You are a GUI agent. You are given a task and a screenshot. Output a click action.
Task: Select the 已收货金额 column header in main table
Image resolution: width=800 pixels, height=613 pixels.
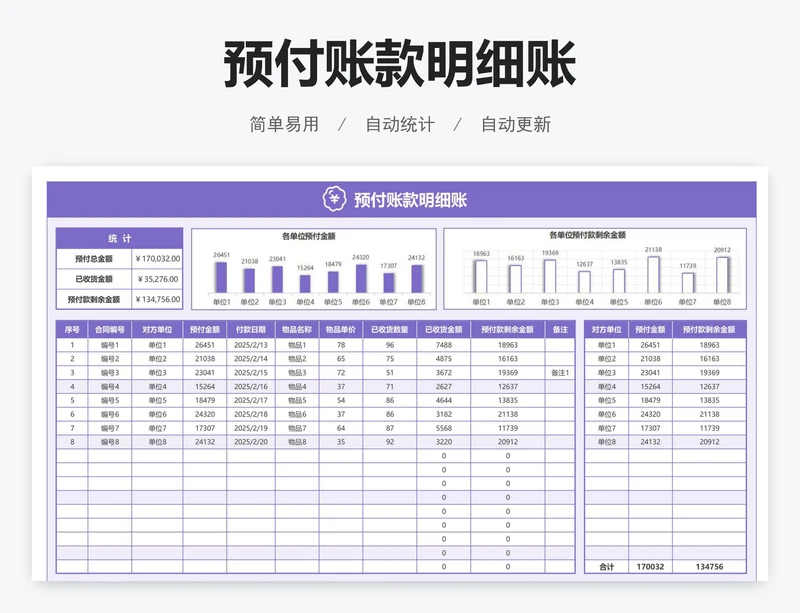click(444, 330)
